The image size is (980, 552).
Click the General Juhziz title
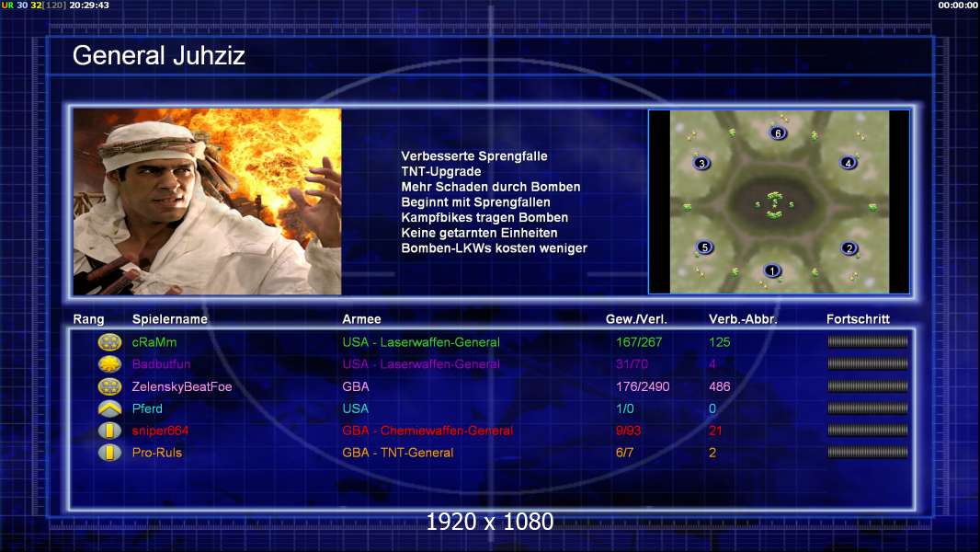(x=159, y=55)
